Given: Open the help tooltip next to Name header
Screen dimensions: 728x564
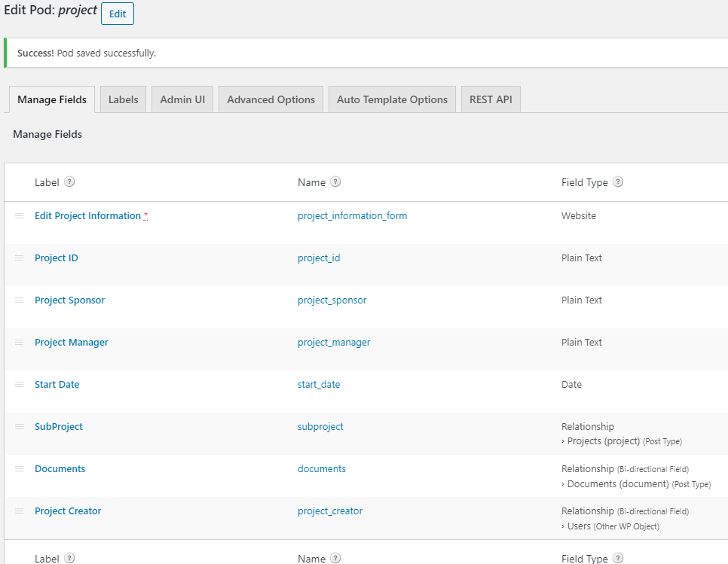Looking at the screenshot, I should 337,181.
